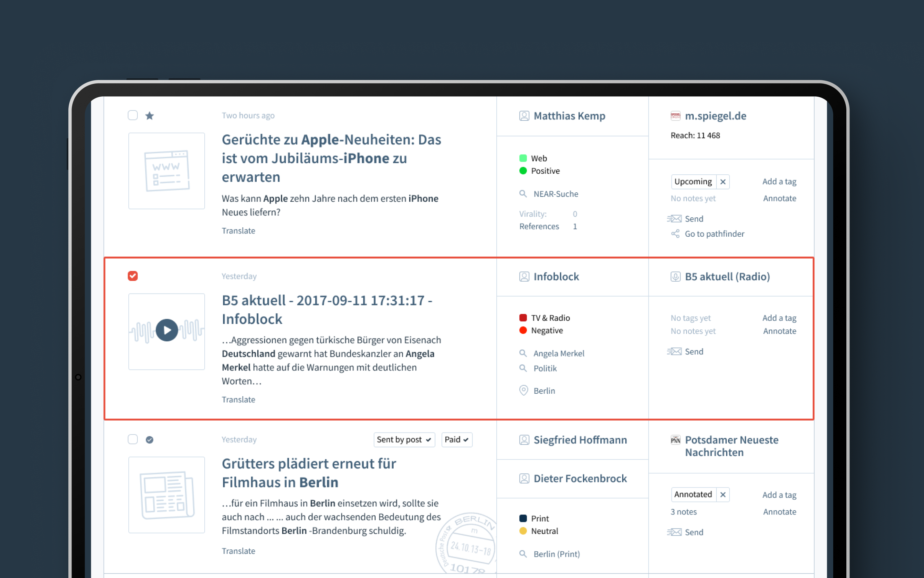Remove the Upcoming tag

(x=723, y=182)
